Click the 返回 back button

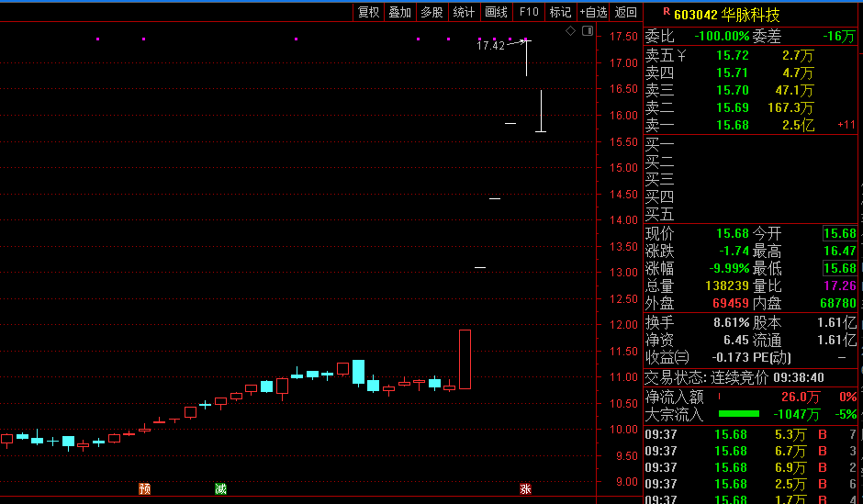pyautogui.click(x=626, y=12)
